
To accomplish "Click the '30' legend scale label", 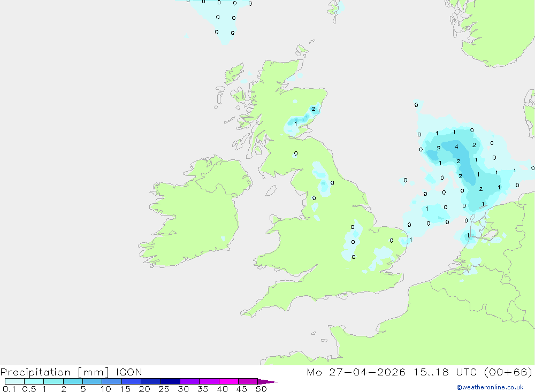I will click(184, 389).
